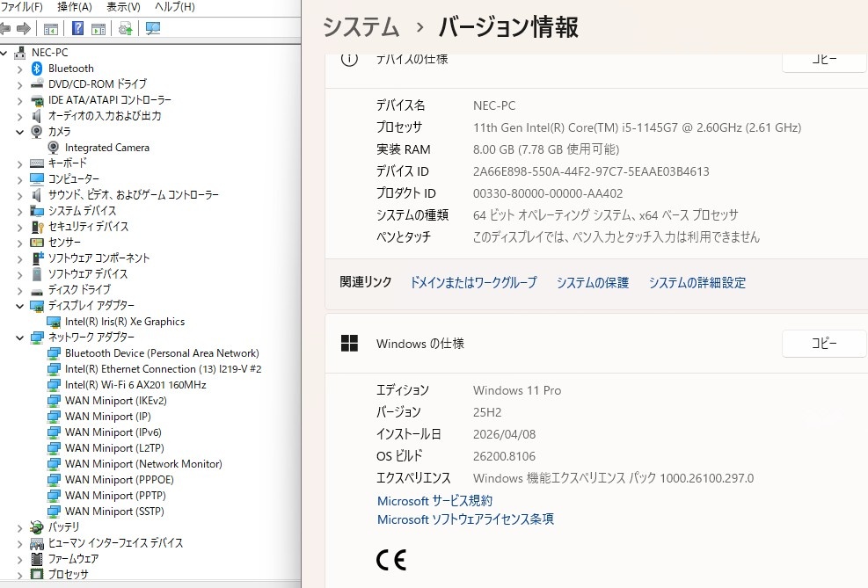868x588 pixels.
Task: Click the show/hide console tree toolbar icon
Action: [x=51, y=29]
